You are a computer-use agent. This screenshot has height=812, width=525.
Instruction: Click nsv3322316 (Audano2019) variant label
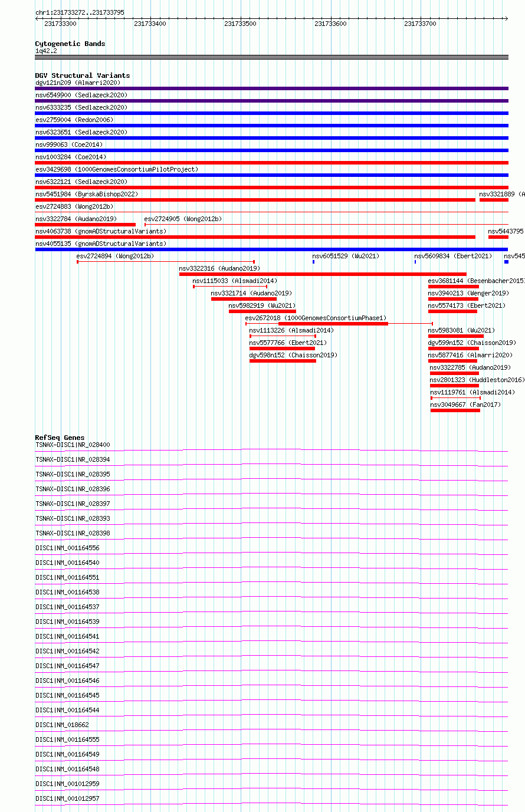coord(219,268)
